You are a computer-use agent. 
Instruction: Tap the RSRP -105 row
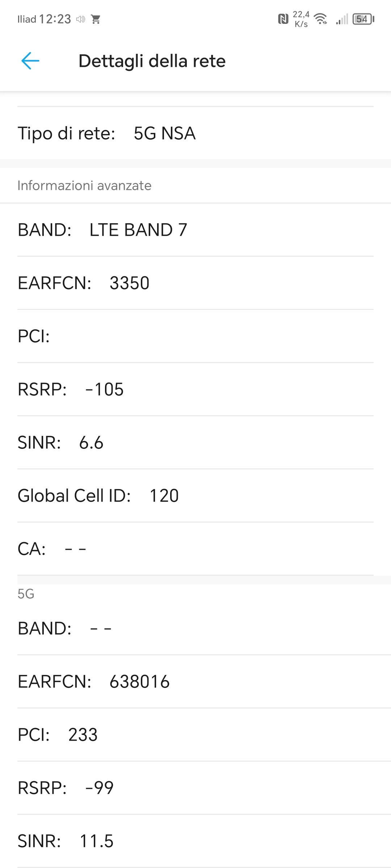click(195, 389)
